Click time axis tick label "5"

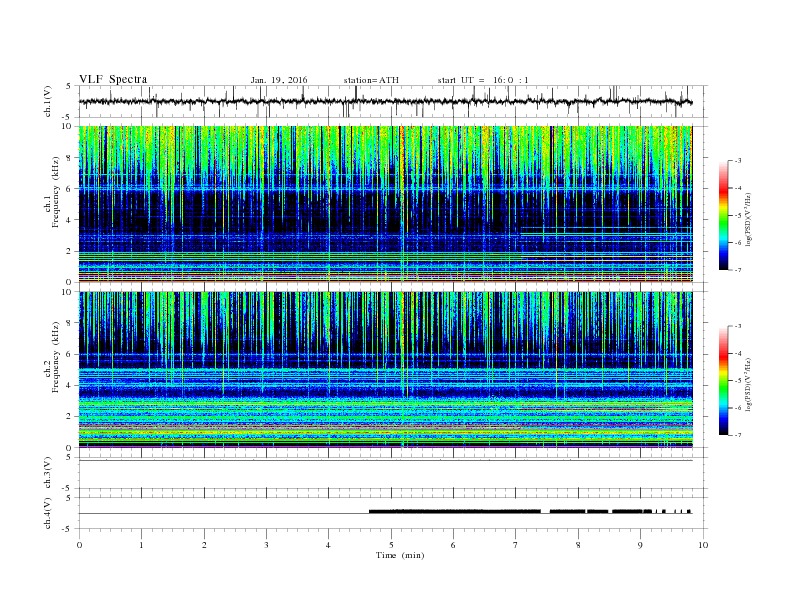tap(391, 545)
